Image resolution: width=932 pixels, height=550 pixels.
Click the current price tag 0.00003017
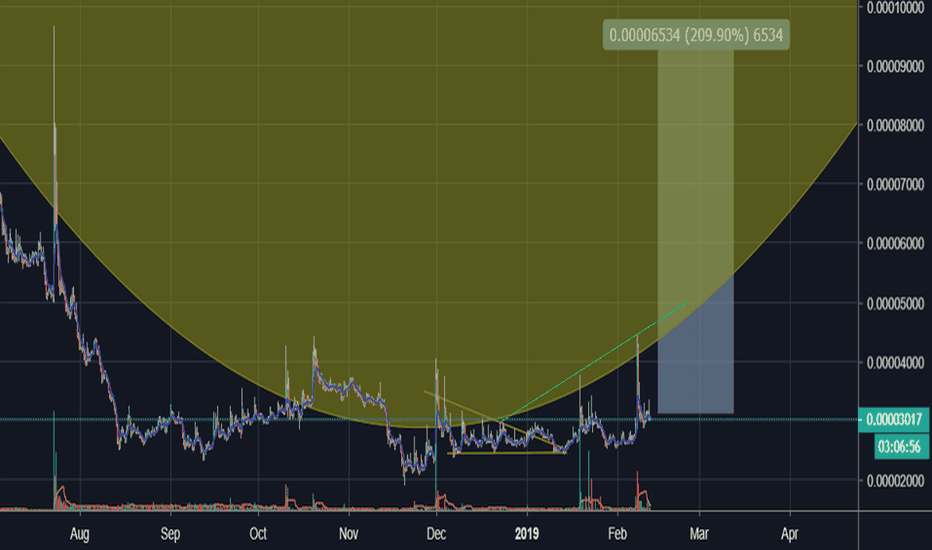[x=893, y=420]
